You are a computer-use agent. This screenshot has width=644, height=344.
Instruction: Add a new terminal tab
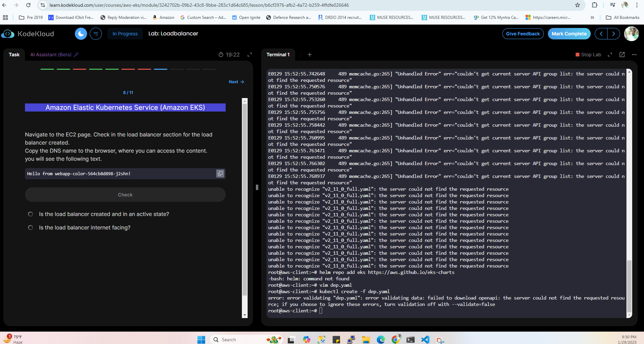[x=310, y=55]
